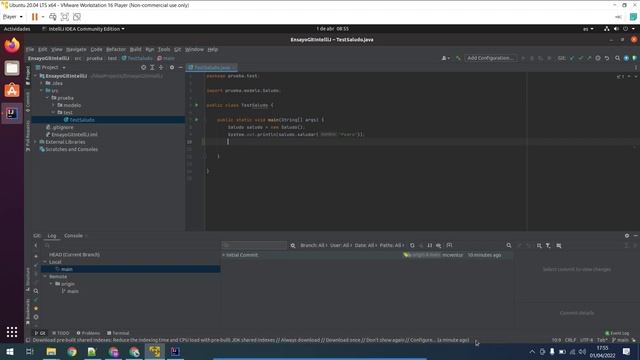
Task: Expand the .idea folder in the project tree
Action: [x=41, y=83]
